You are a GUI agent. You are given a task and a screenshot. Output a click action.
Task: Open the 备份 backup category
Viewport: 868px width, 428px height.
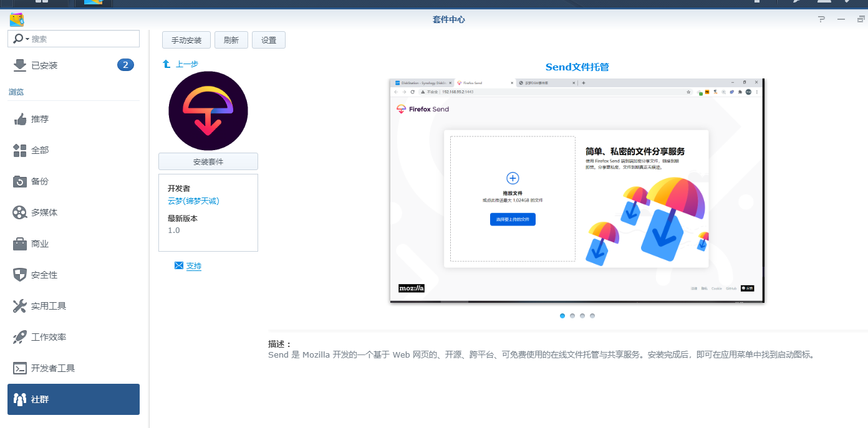coord(19,181)
